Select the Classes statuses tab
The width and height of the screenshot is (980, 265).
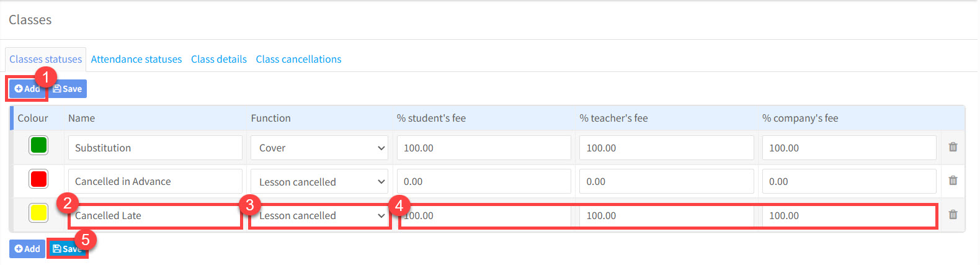click(45, 59)
